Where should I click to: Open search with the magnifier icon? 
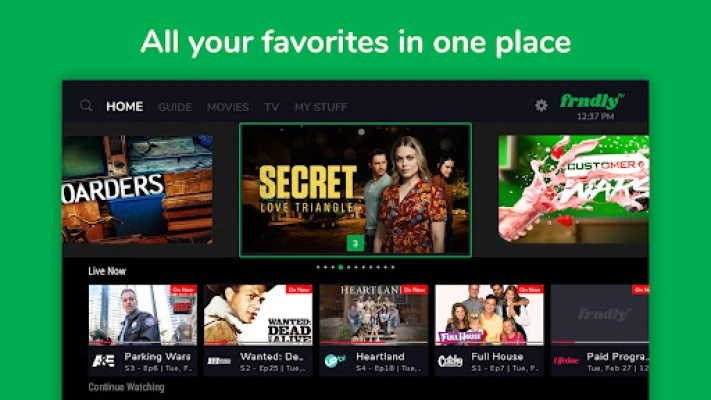pyautogui.click(x=86, y=106)
